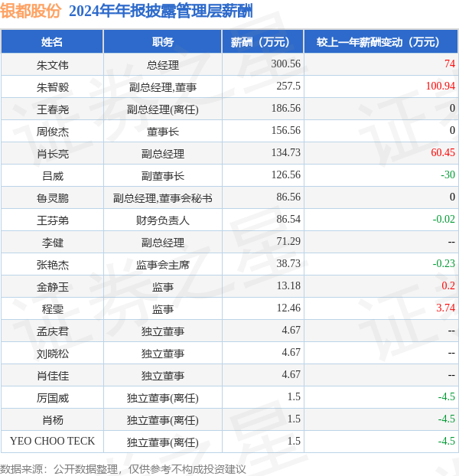
Task: Click the name 王春尧
Action: click(53, 109)
